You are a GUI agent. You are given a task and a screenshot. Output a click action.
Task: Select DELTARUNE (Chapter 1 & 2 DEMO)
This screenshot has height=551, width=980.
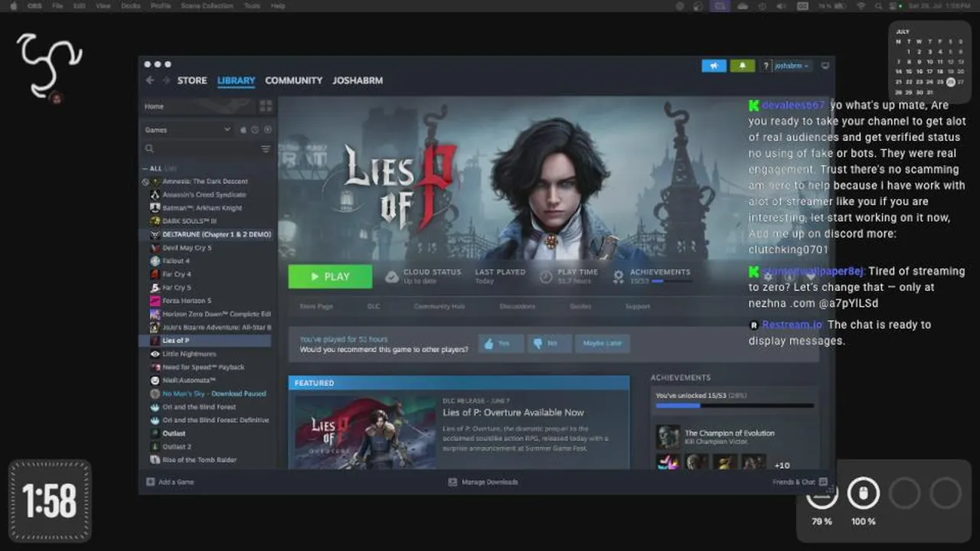[x=217, y=234]
